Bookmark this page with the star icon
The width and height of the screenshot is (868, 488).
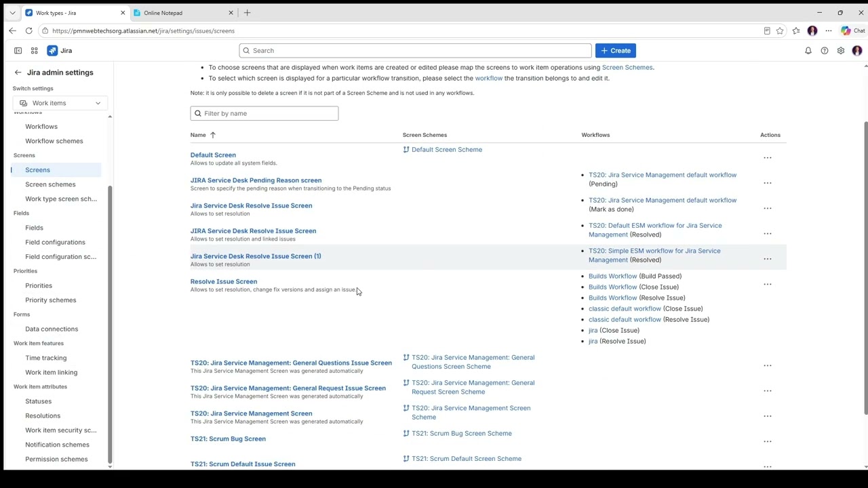click(780, 30)
